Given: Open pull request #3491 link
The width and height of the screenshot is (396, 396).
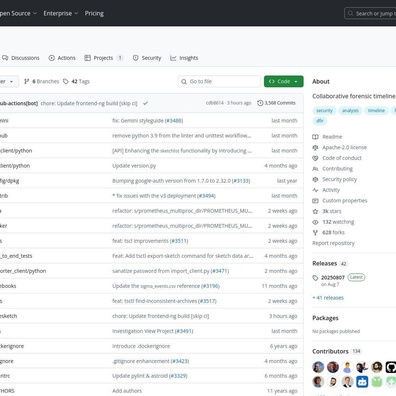Looking at the screenshot, I should click(184, 331).
